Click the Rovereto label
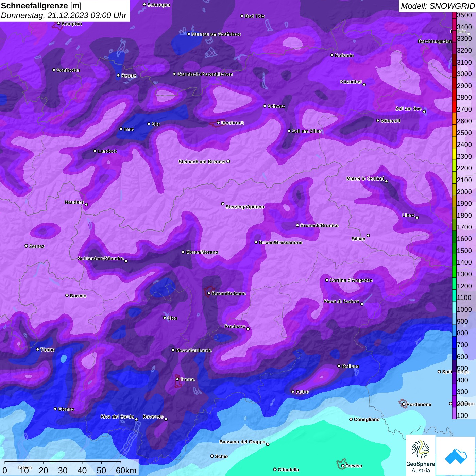This screenshot has width=476, height=476. (x=153, y=417)
